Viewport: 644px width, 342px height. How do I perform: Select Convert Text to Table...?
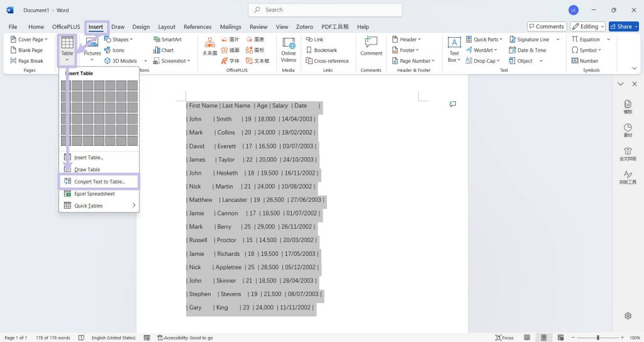[99, 182]
